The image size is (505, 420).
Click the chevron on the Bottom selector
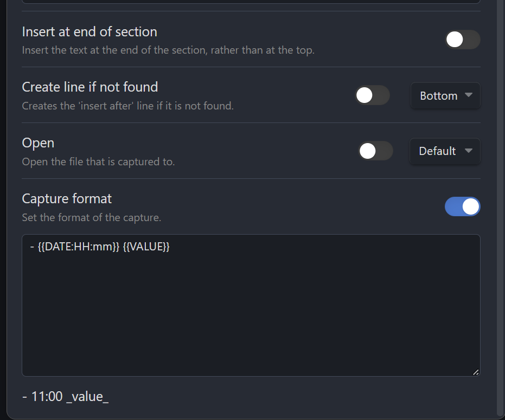coord(467,95)
